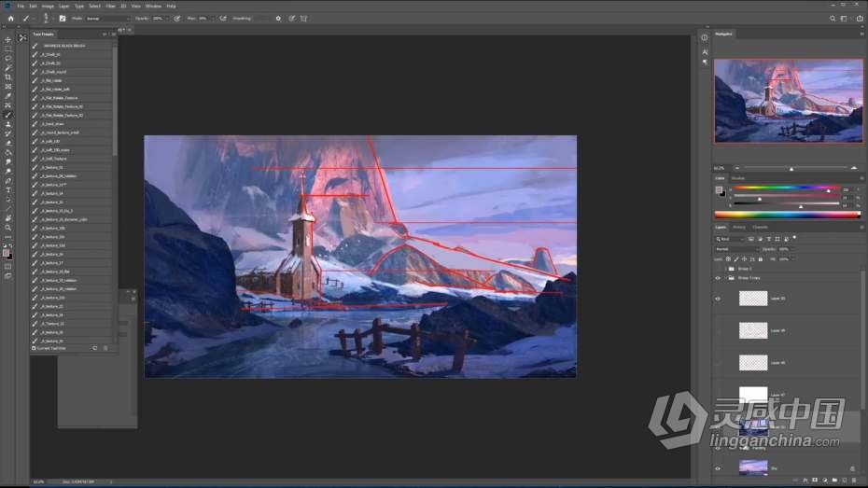Open the workspace switcher icon
The height and width of the screenshot is (488, 868).
point(844,19)
